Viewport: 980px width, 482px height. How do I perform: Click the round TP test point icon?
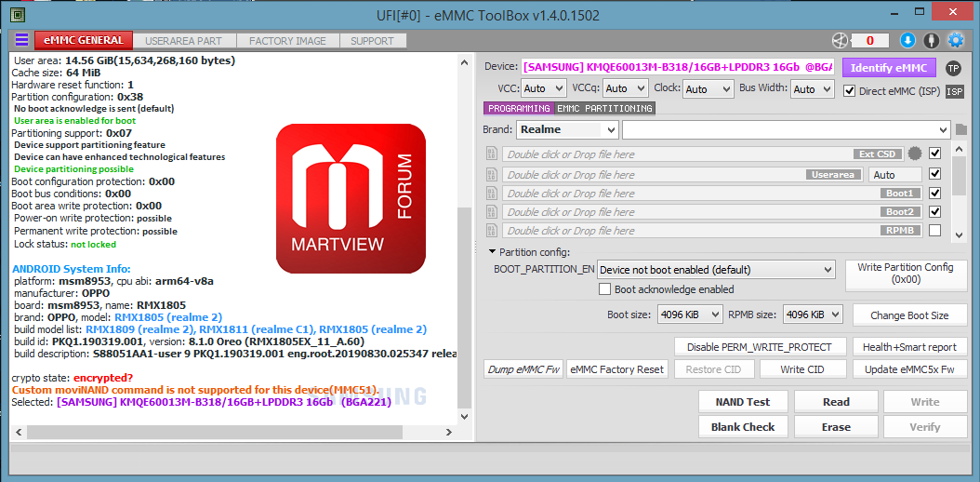click(953, 68)
